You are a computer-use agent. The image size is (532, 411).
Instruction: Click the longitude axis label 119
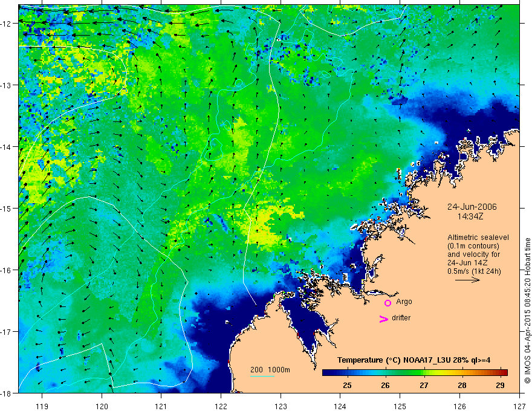coord(42,406)
